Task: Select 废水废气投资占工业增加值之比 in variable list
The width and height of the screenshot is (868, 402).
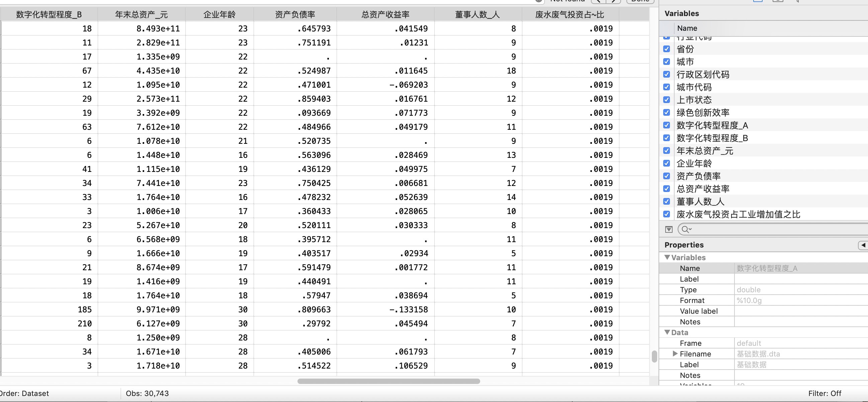Action: 738,214
